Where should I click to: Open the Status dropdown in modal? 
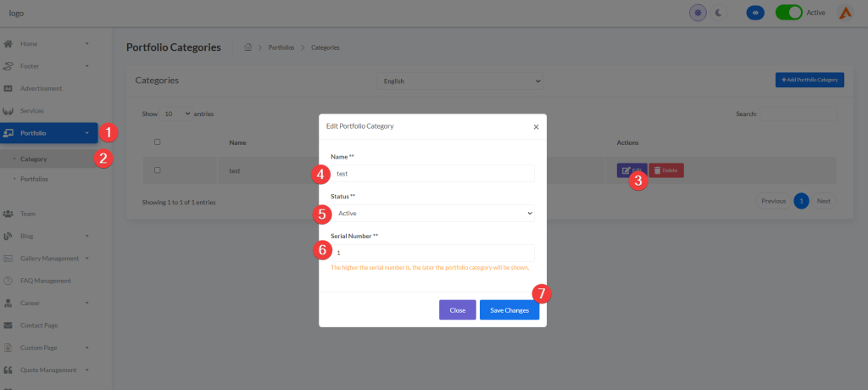click(x=432, y=213)
